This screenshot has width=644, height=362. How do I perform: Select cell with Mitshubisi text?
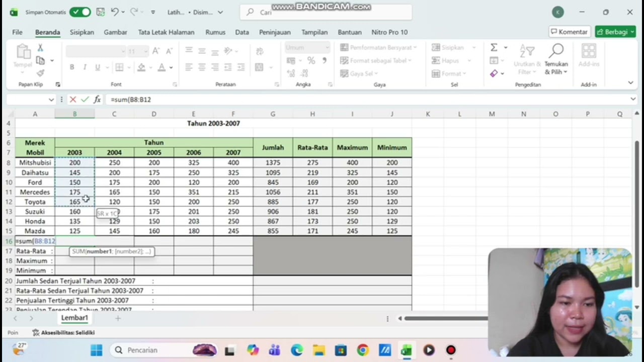[x=35, y=163]
